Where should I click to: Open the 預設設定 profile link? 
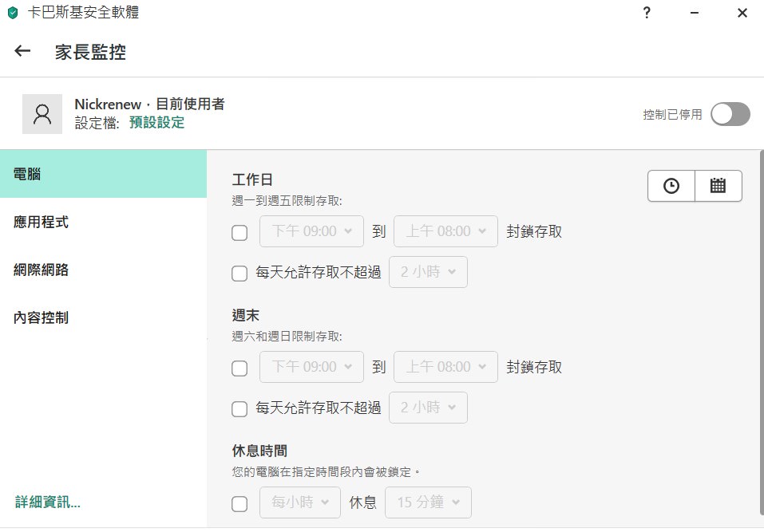(157, 123)
